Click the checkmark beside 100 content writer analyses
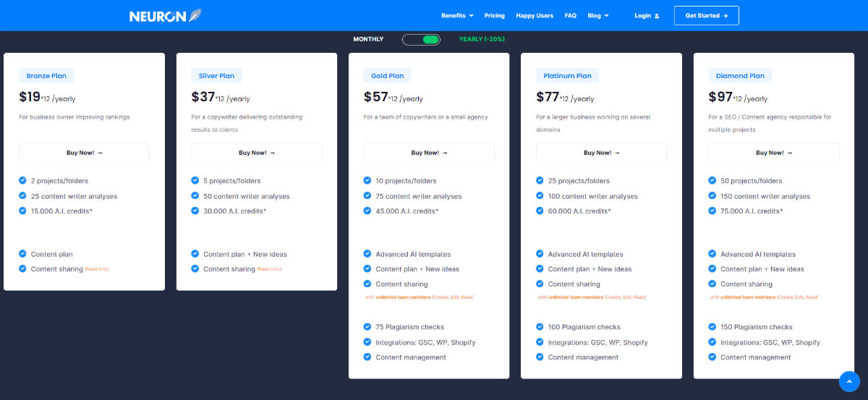Image resolution: width=868 pixels, height=400 pixels. [540, 196]
